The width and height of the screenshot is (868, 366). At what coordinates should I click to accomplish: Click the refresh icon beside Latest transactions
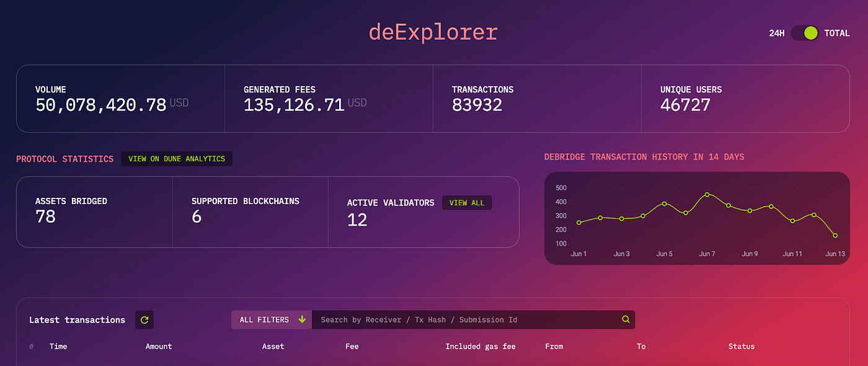144,320
